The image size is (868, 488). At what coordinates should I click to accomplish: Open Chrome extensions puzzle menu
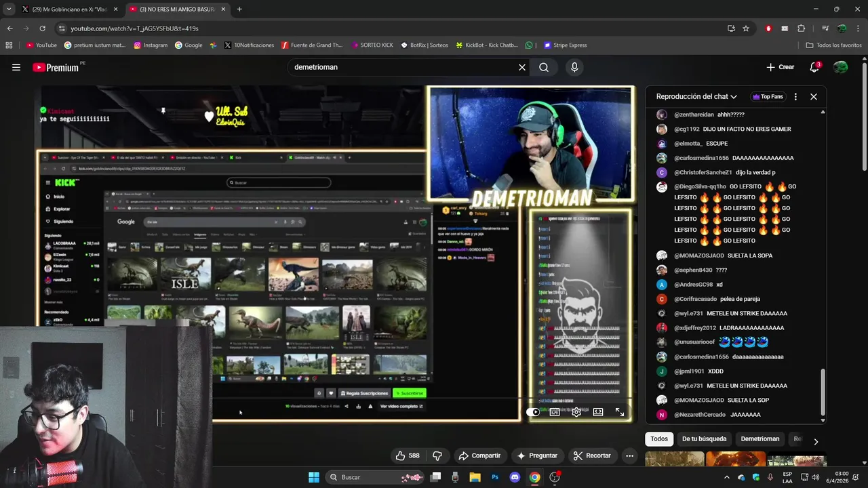(x=801, y=28)
